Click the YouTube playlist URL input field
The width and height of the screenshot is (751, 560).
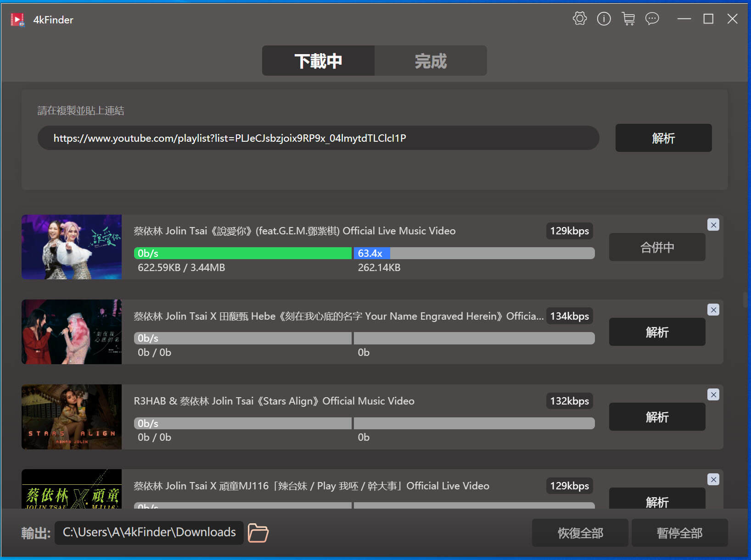click(x=318, y=138)
